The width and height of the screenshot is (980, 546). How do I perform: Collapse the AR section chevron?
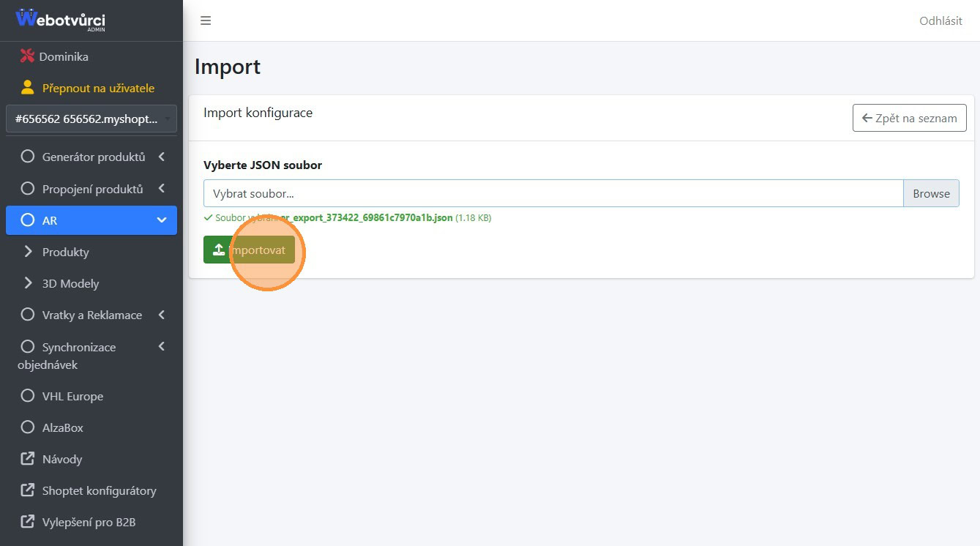[162, 220]
